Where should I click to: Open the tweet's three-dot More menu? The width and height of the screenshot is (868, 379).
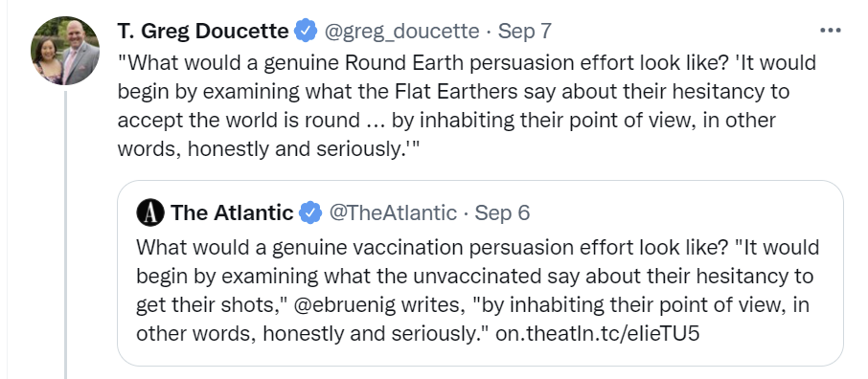point(831,31)
